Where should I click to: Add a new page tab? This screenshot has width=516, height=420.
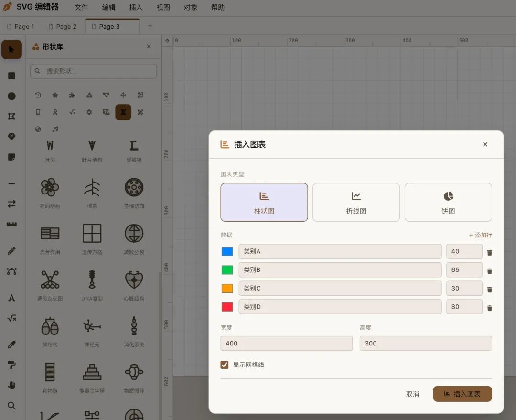pyautogui.click(x=150, y=26)
